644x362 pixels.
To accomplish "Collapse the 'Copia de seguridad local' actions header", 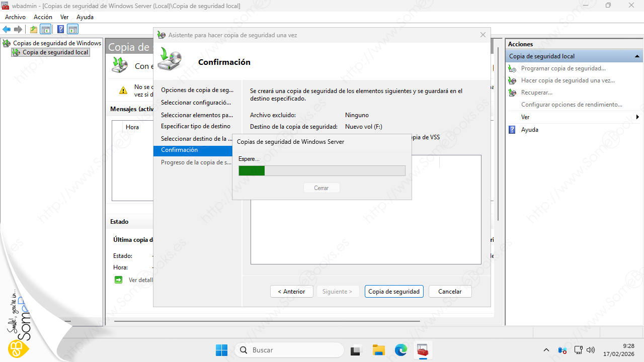I will pyautogui.click(x=637, y=56).
